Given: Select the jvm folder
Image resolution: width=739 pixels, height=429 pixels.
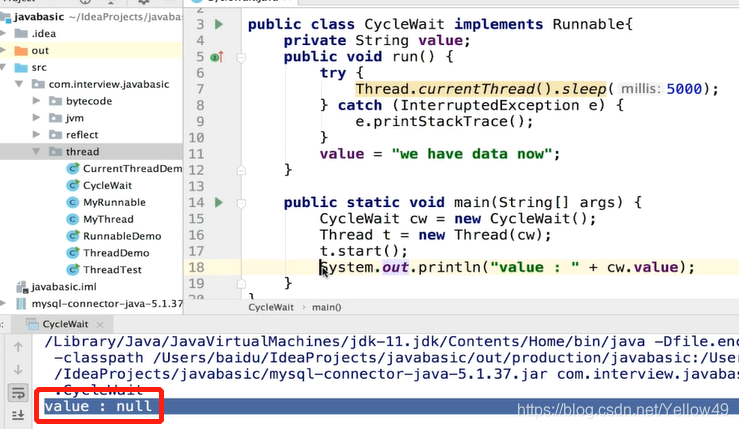Looking at the screenshot, I should click(75, 118).
